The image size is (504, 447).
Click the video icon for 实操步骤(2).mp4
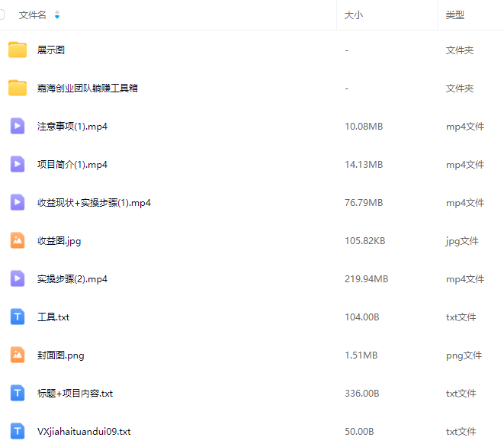pyautogui.click(x=18, y=279)
